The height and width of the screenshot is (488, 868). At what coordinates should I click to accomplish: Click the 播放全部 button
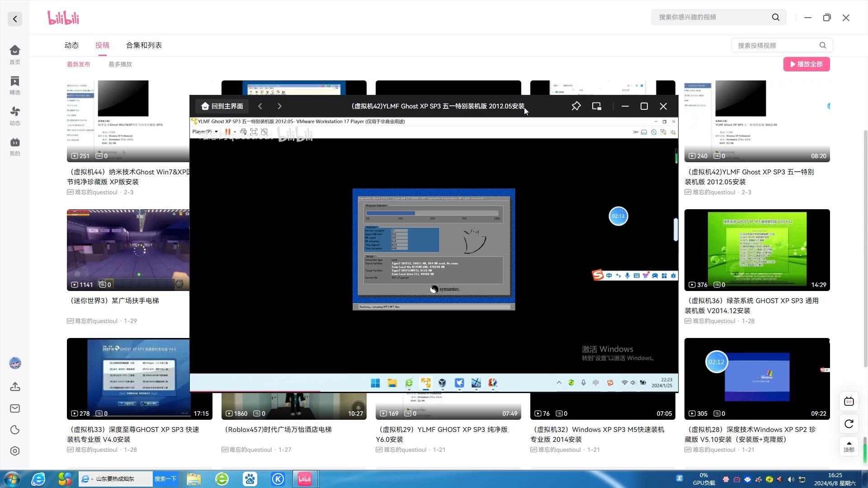click(807, 64)
